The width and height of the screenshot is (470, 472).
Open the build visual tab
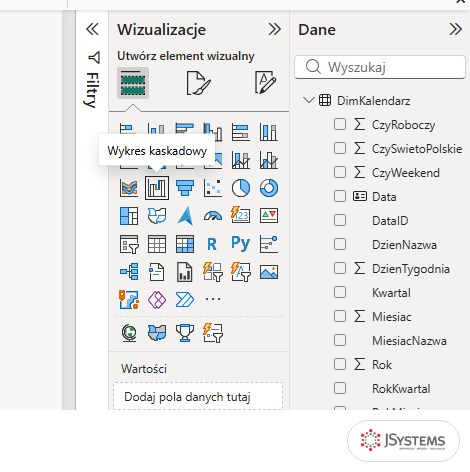133,83
